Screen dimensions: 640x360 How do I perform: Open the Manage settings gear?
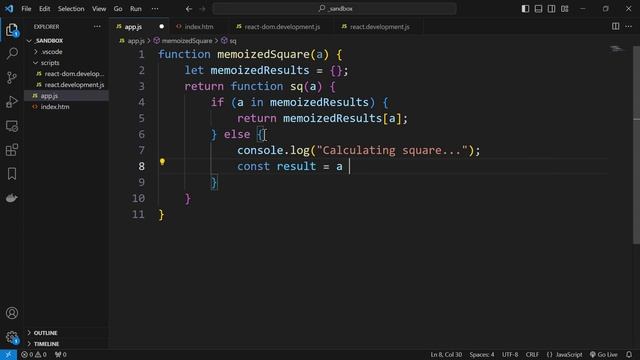click(x=12, y=337)
